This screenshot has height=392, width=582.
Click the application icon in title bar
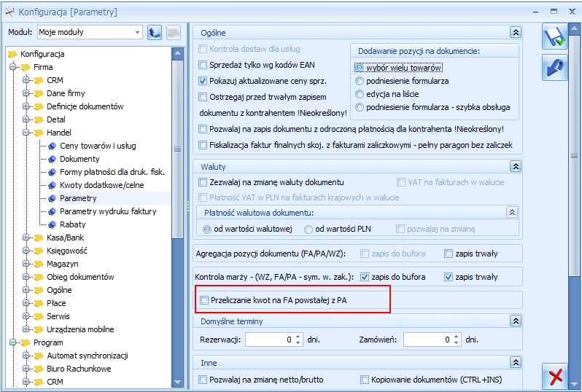pos(9,12)
